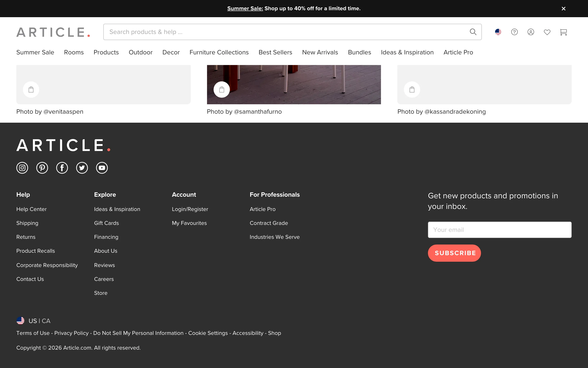Open Article Pro in top navigation
Screen dimensions: 588x368
coord(458,52)
